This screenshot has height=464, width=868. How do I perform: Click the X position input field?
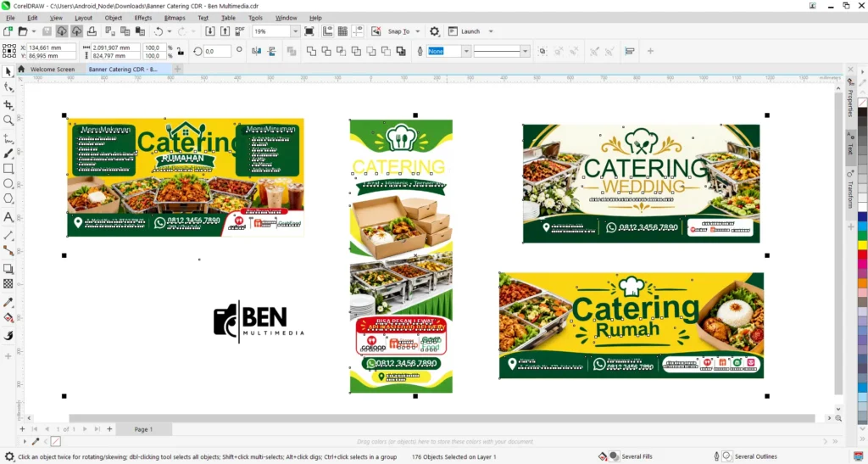point(52,48)
